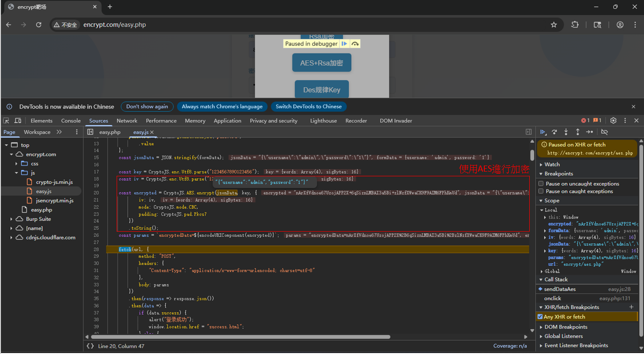Open jsencrypt.min.js in file tree
Viewport: 644px width, 354px height.
(54, 201)
